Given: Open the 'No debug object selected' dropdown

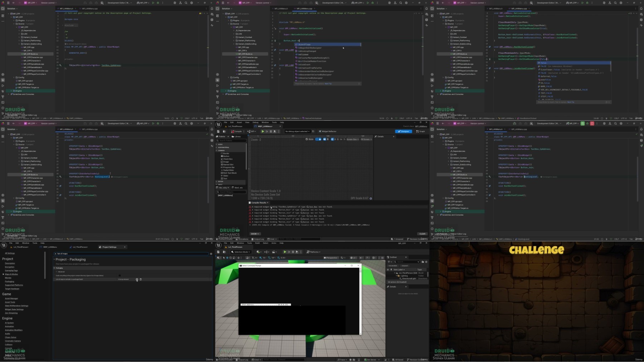Looking at the screenshot, I should (297, 131).
